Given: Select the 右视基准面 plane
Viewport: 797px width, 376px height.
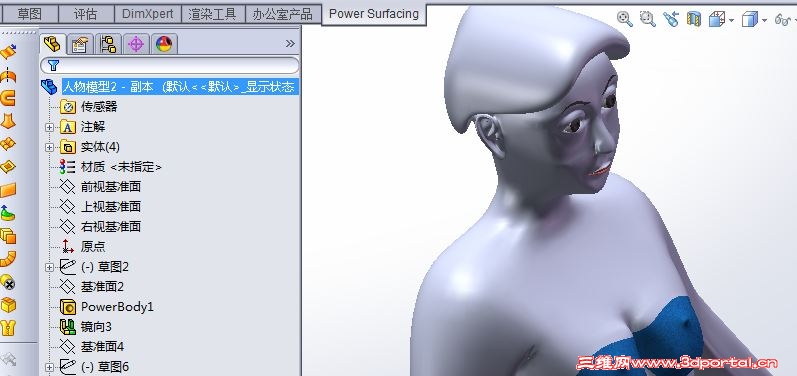Looking at the screenshot, I should [x=111, y=227].
